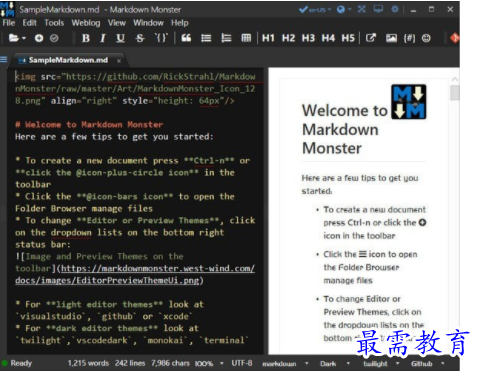Open the Edit menu
478x374 pixels.
(x=29, y=23)
